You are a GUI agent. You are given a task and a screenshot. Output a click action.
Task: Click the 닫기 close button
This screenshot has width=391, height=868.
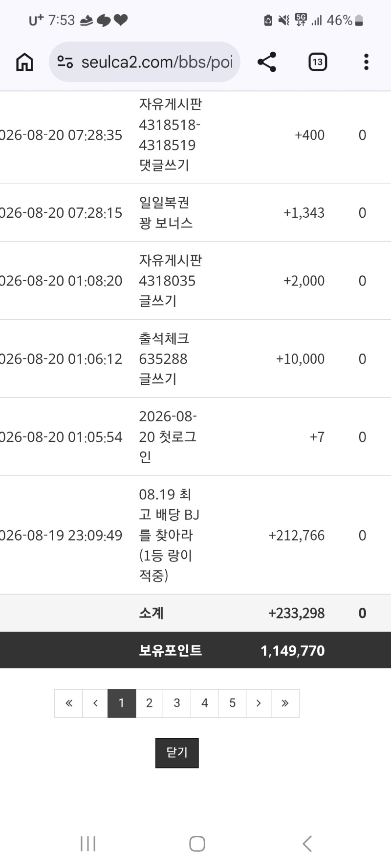[177, 753]
